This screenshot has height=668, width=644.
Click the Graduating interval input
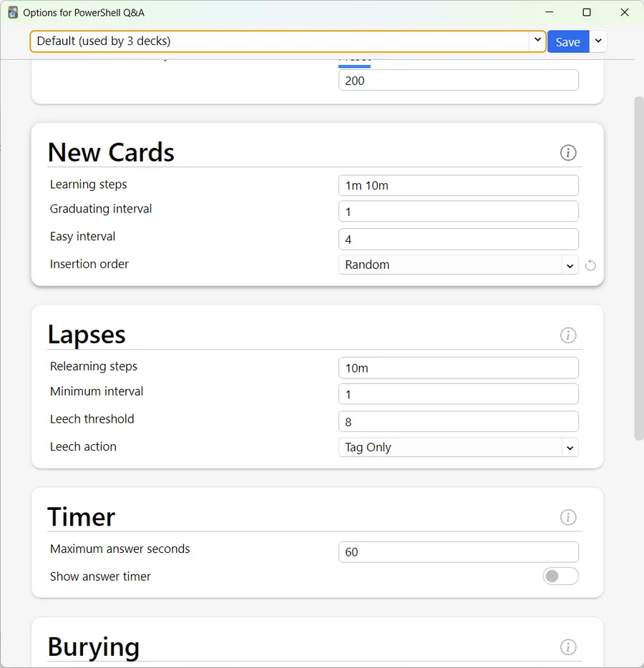coord(458,211)
